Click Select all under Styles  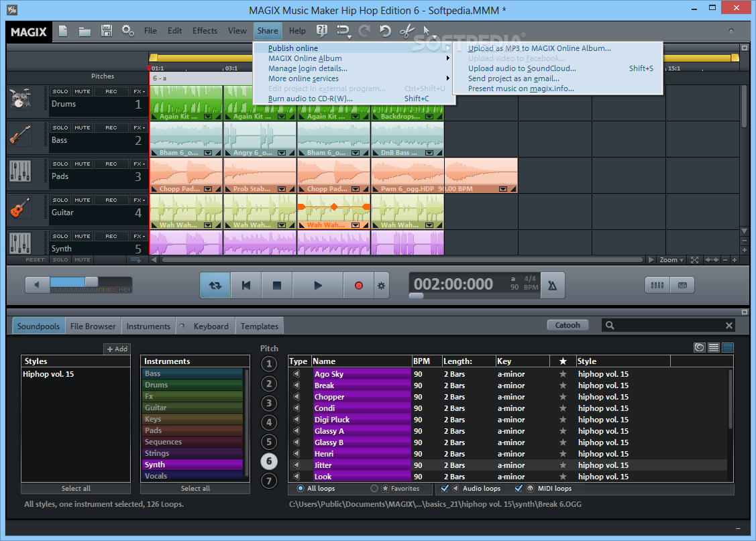coord(76,489)
